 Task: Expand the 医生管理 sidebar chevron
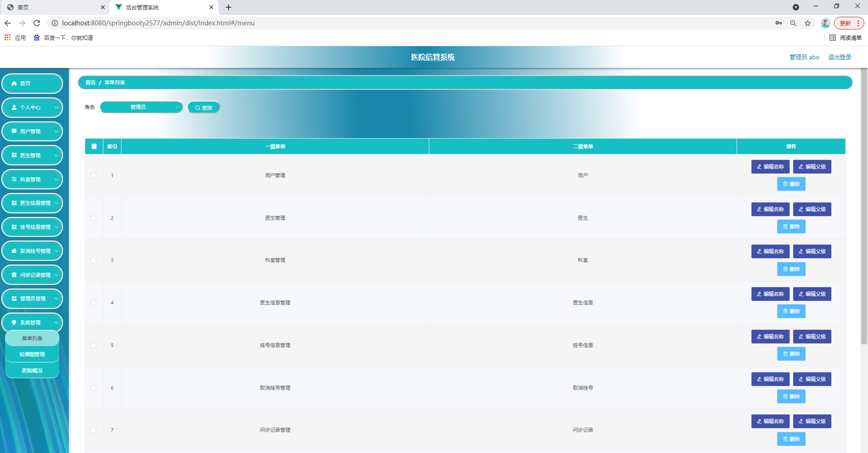click(56, 155)
